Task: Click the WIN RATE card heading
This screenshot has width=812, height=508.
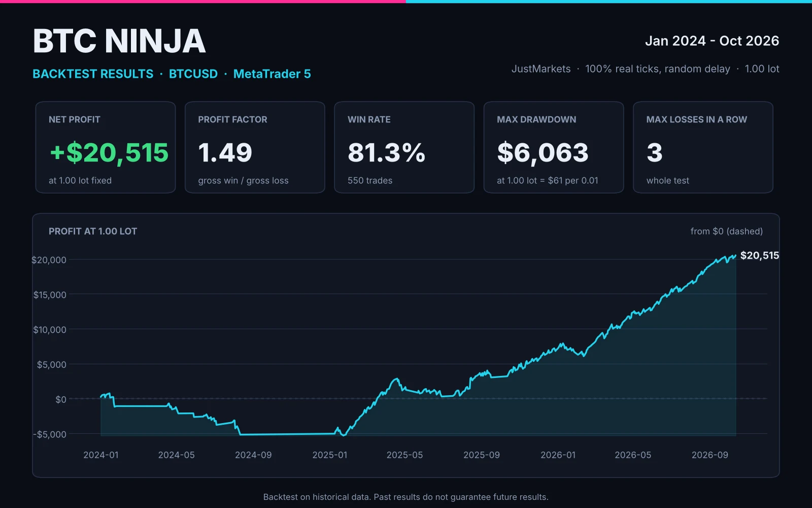Action: click(x=369, y=119)
